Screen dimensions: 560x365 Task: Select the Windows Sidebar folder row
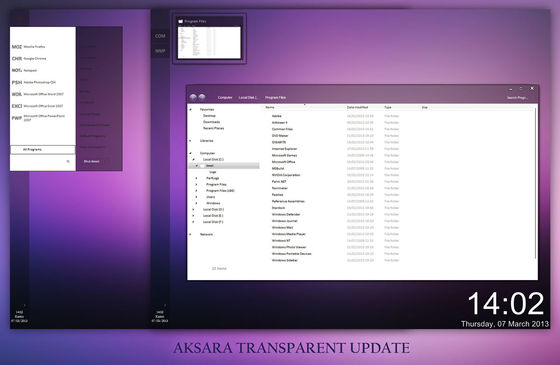tap(285, 260)
